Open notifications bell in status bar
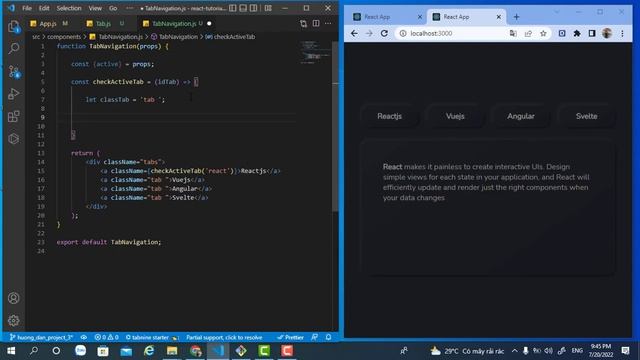640x360 pixels. pos(329,338)
